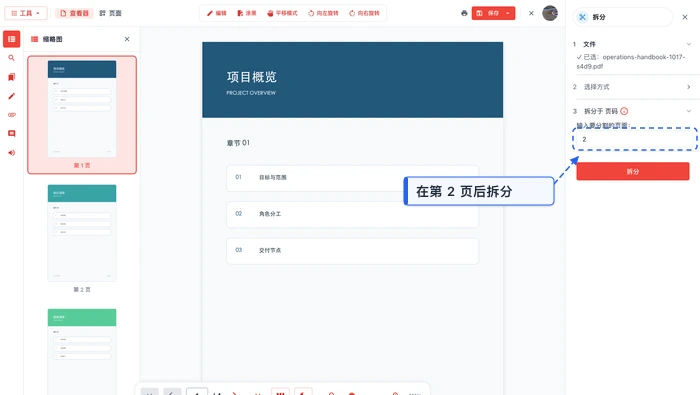Open the comments sidebar icon
Viewport: 700px width, 395px height.
(x=12, y=133)
